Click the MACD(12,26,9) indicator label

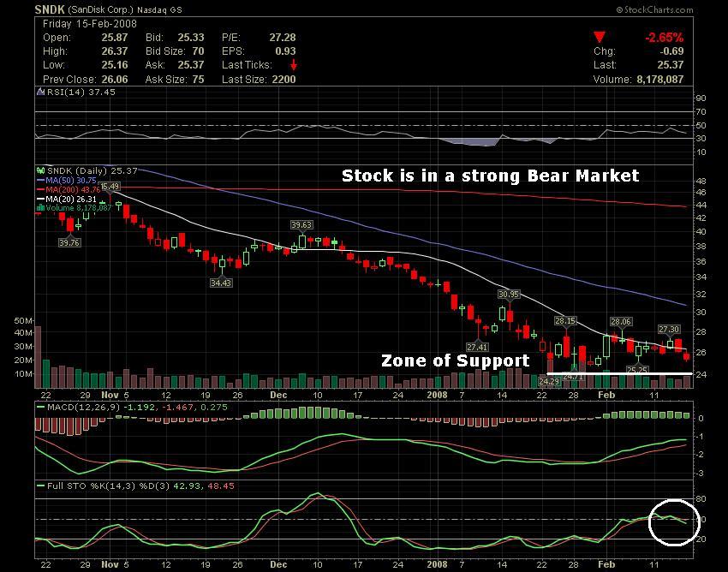[x=83, y=408]
